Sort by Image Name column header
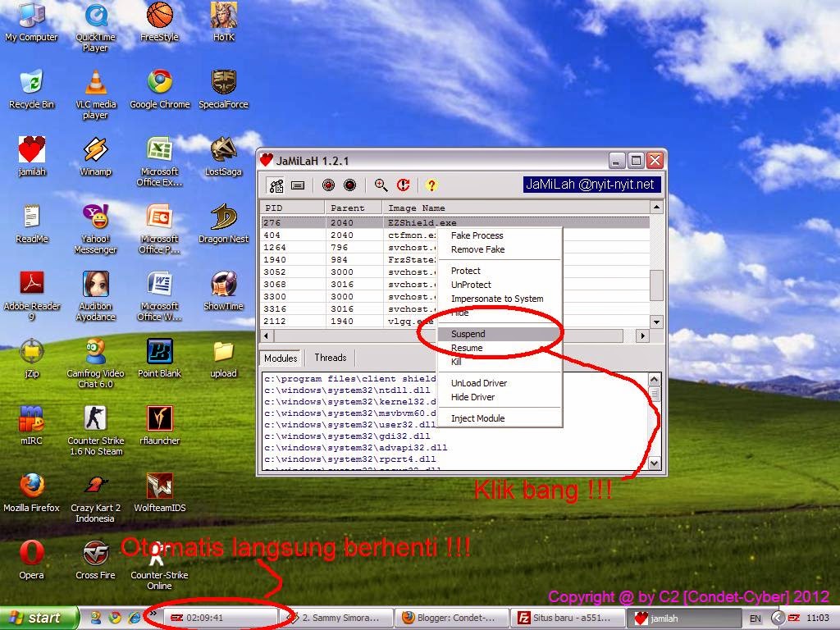840x630 pixels. [x=515, y=208]
